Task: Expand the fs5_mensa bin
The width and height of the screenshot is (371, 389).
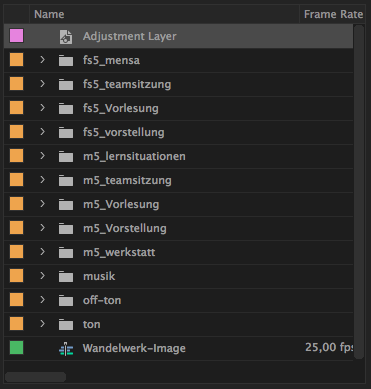Action: tap(42, 60)
